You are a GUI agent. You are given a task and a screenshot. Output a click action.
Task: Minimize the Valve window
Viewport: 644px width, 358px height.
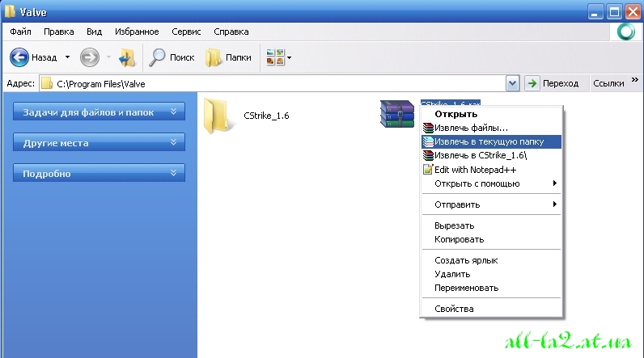tap(595, 12)
